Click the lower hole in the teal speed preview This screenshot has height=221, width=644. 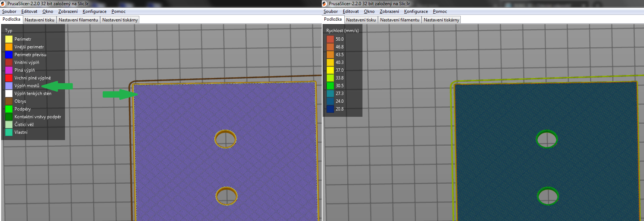547,196
